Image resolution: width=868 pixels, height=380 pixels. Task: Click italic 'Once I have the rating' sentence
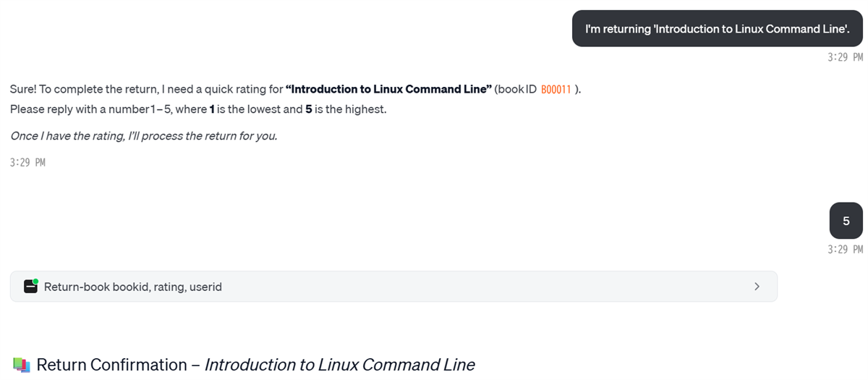(143, 135)
